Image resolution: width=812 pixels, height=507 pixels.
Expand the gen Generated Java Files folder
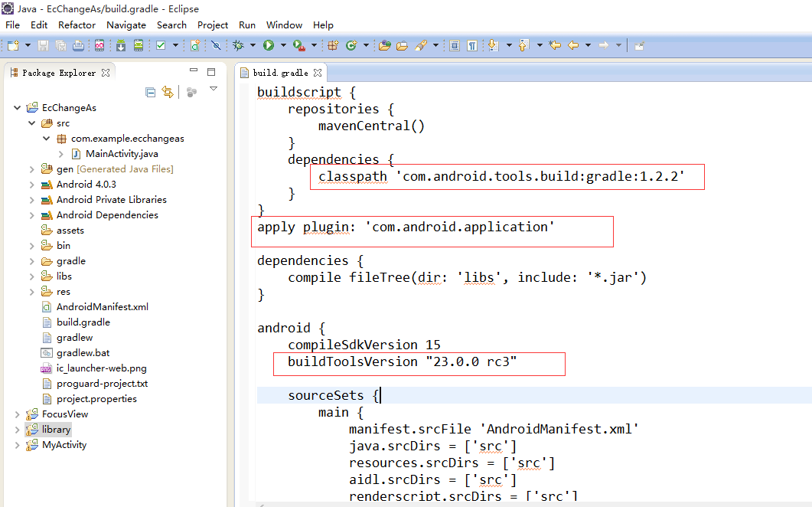click(x=32, y=169)
